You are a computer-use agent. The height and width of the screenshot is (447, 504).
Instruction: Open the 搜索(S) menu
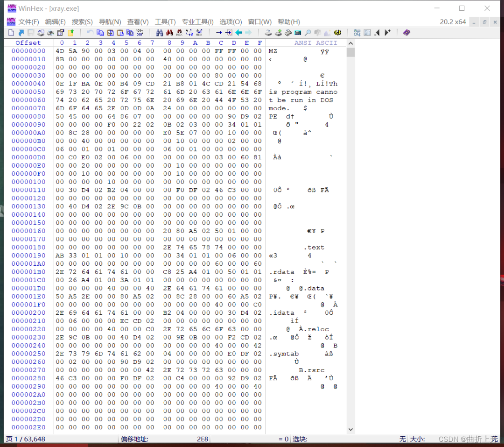click(x=82, y=21)
